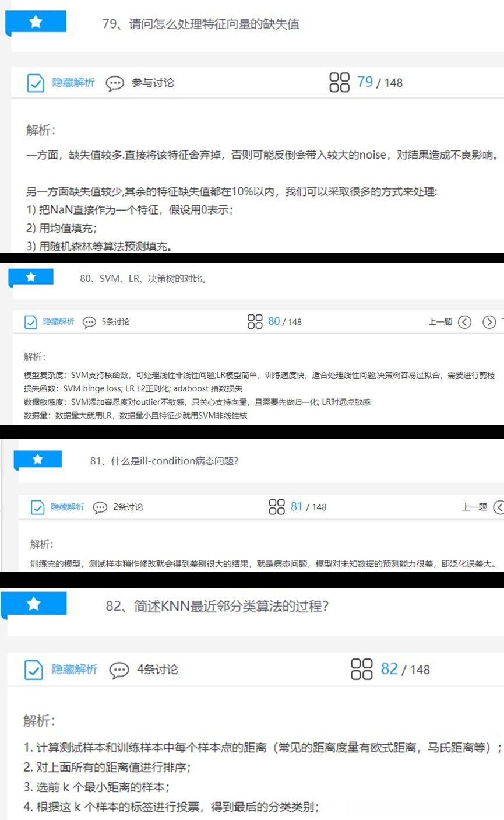Open question grid icon beside 81 / 148

[x=277, y=507]
